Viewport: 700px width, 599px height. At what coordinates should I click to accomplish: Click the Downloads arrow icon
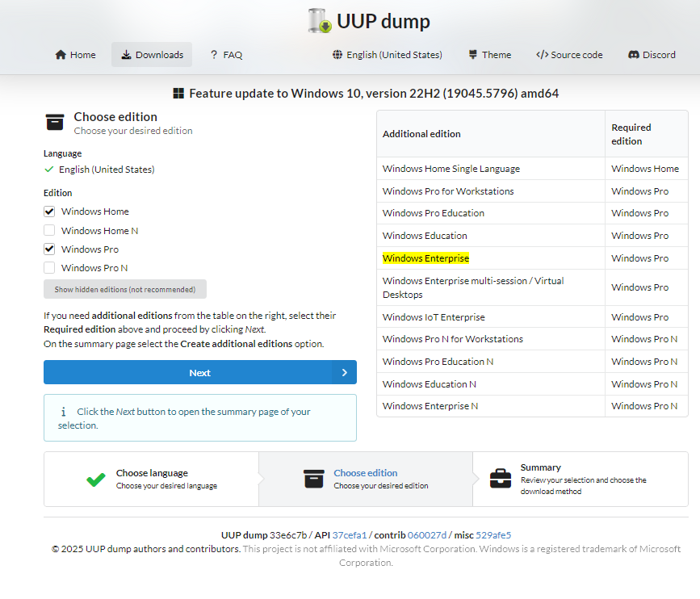pyautogui.click(x=126, y=54)
